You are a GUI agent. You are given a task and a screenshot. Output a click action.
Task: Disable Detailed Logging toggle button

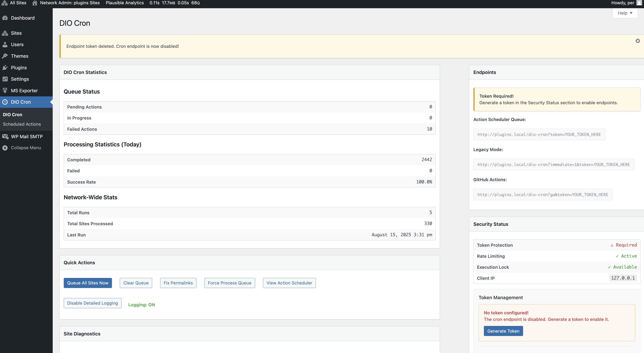pos(92,303)
